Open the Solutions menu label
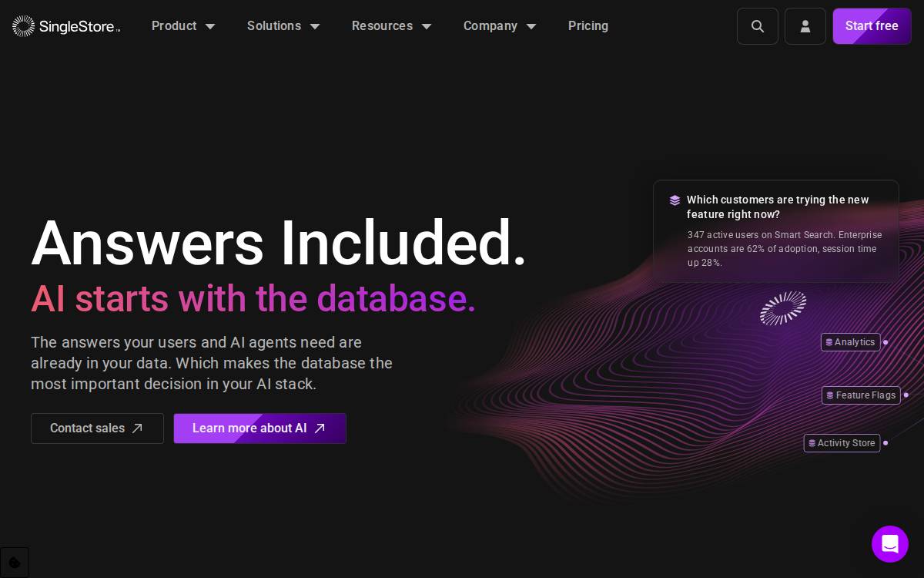Screen dimensions: 924x578 [x=274, y=26]
